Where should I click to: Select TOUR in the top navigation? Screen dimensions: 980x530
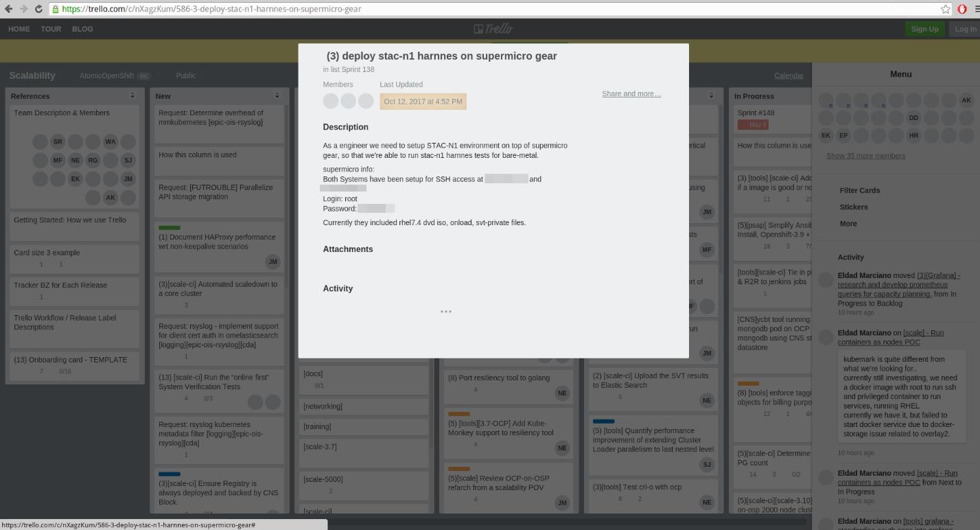[x=51, y=29]
